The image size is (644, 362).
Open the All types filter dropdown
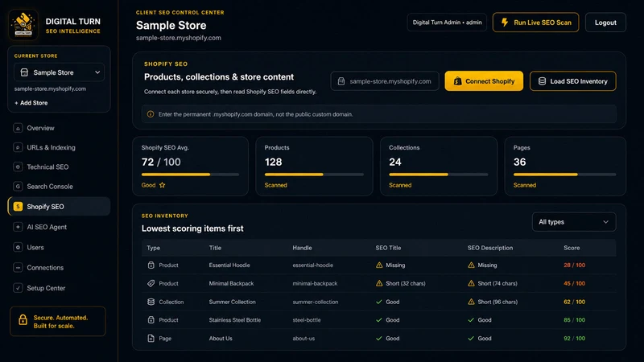coord(574,222)
